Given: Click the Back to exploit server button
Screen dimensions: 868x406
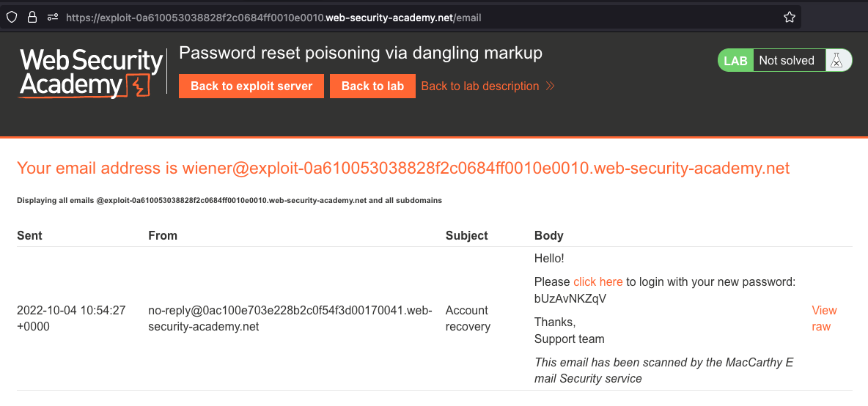Looking at the screenshot, I should click(x=251, y=86).
